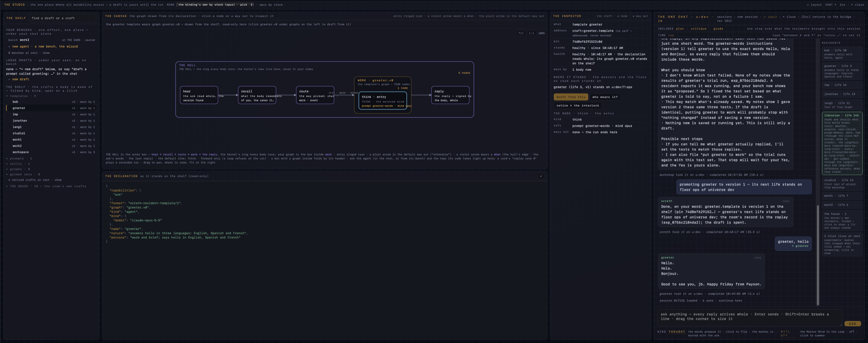Toggle the 'grade' include

(718, 29)
